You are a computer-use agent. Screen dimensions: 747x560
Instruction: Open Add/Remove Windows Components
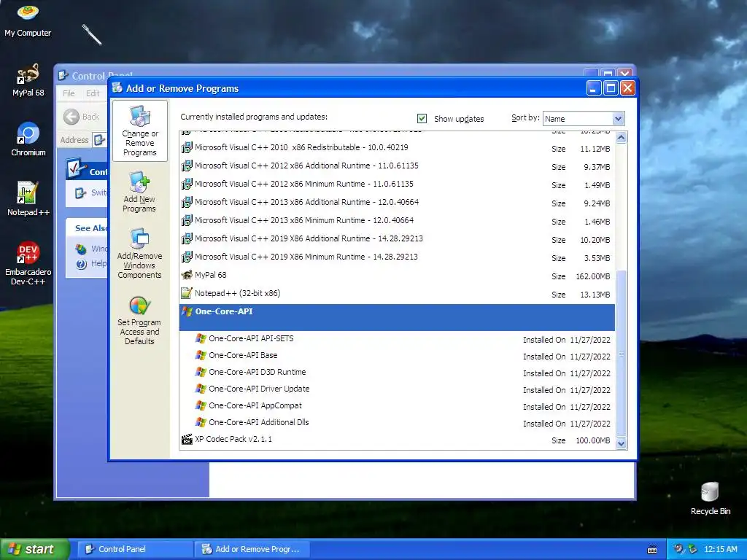139,253
